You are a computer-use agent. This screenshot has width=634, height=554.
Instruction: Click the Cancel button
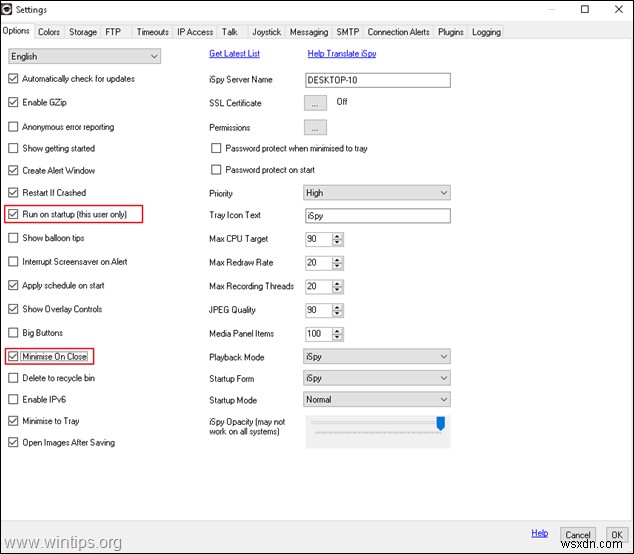[x=578, y=535]
